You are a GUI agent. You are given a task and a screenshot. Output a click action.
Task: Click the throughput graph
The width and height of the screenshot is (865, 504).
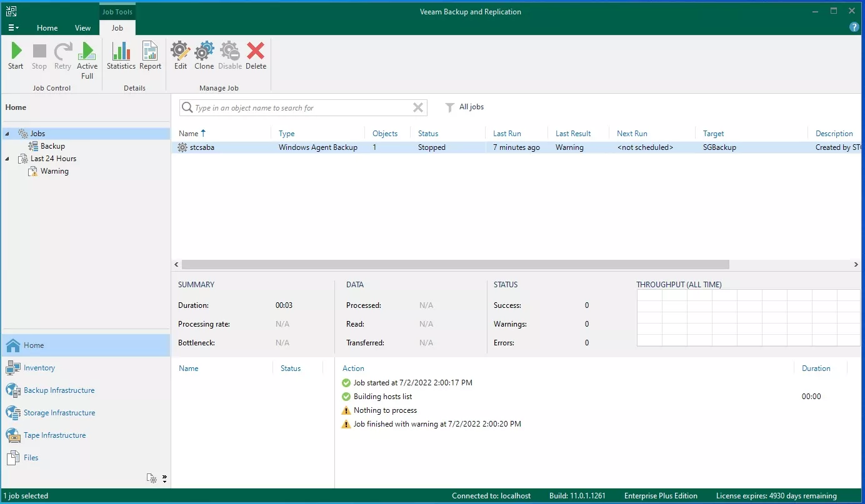(749, 317)
